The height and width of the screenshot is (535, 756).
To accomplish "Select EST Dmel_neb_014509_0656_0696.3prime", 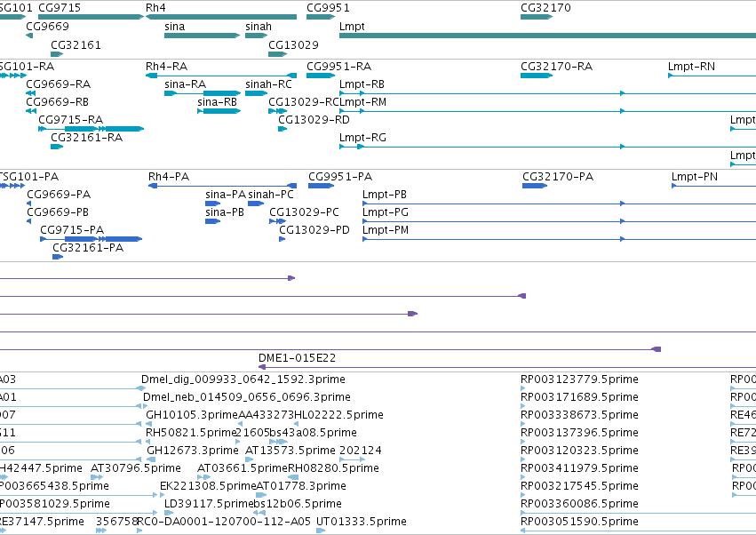I will pos(247,397).
